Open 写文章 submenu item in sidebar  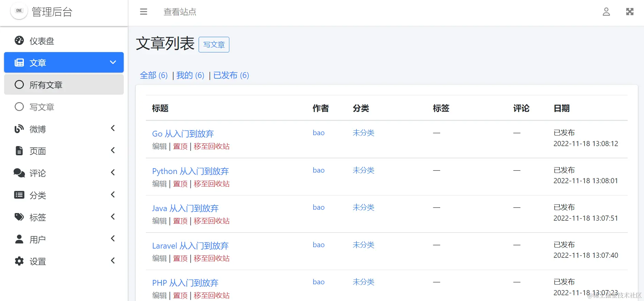coord(64,107)
